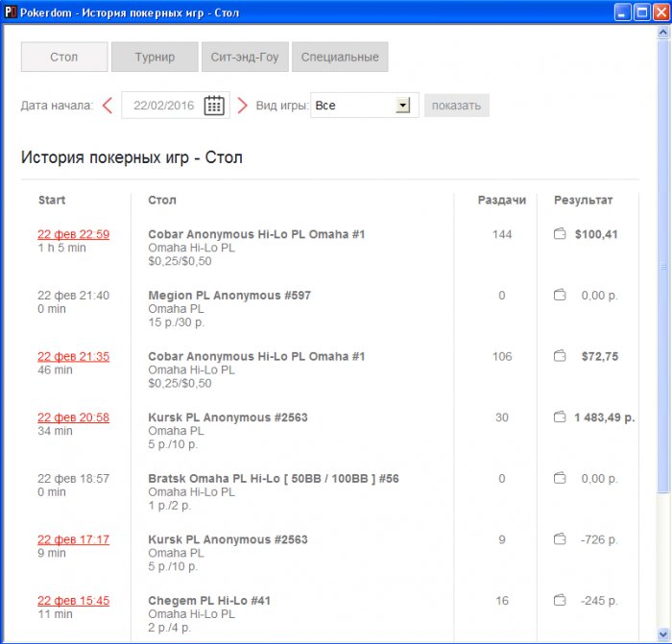672x644 pixels.
Task: Go to previous date with left arrow
Action: coord(108,106)
